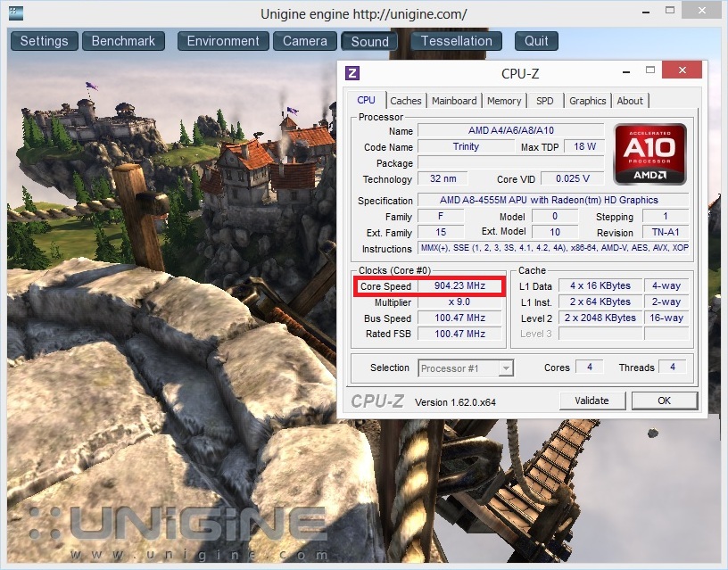
Task: Click the 2-way L1 Inst. associativity value
Action: [x=666, y=302]
